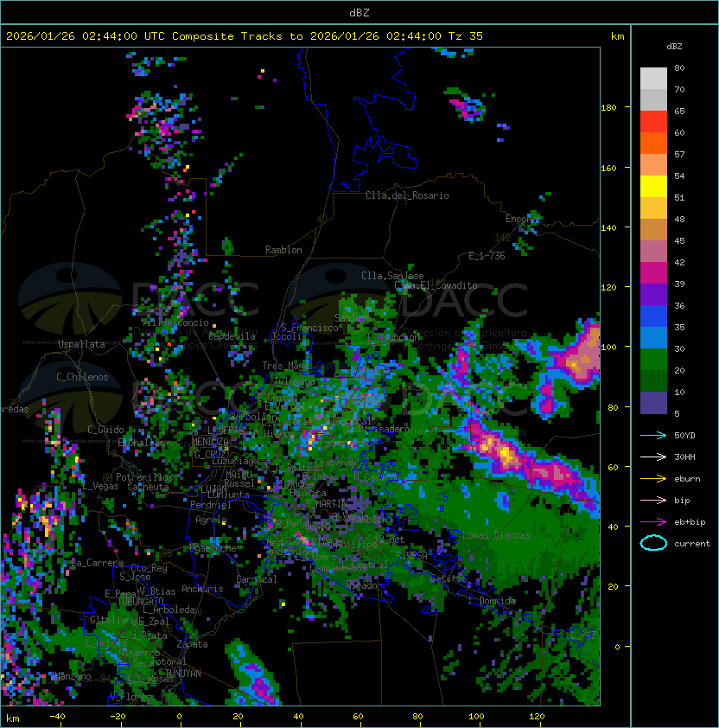Select the green 20 dBZ legend swatch

653,360
